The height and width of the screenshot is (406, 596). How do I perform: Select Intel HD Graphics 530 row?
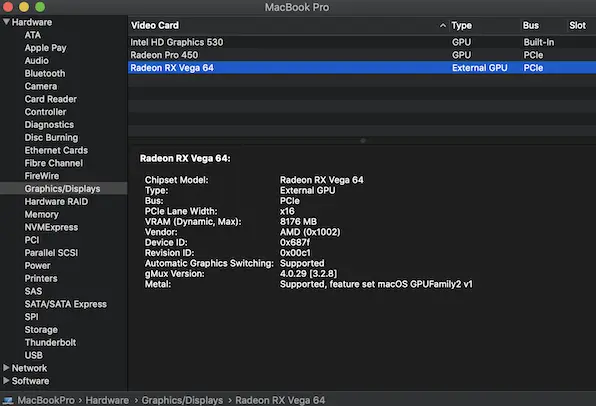coord(362,42)
